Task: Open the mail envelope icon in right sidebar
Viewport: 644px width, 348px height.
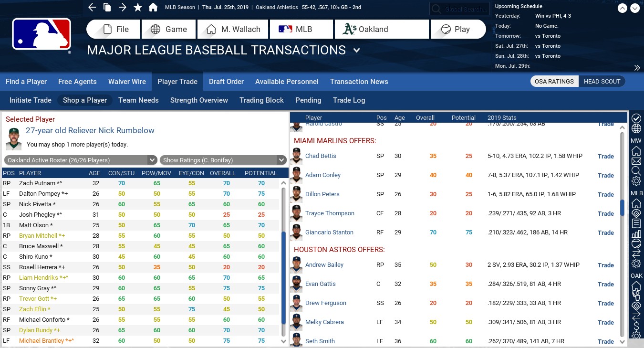Action: click(x=636, y=161)
